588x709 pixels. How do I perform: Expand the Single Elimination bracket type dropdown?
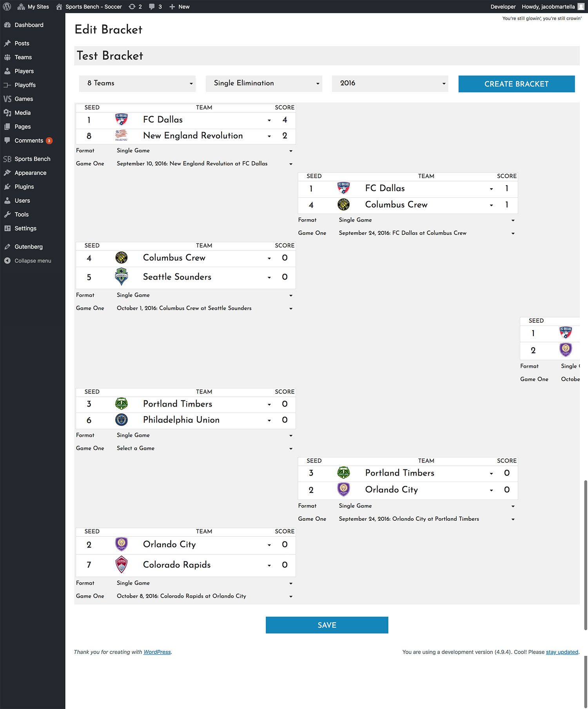click(x=264, y=84)
